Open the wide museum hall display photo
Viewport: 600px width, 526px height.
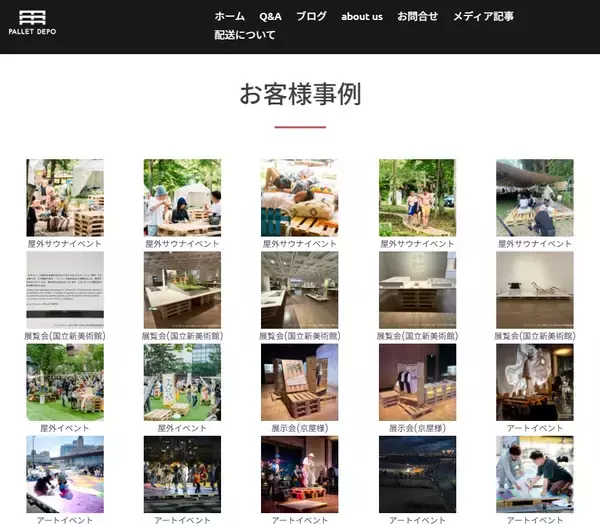coord(300,290)
